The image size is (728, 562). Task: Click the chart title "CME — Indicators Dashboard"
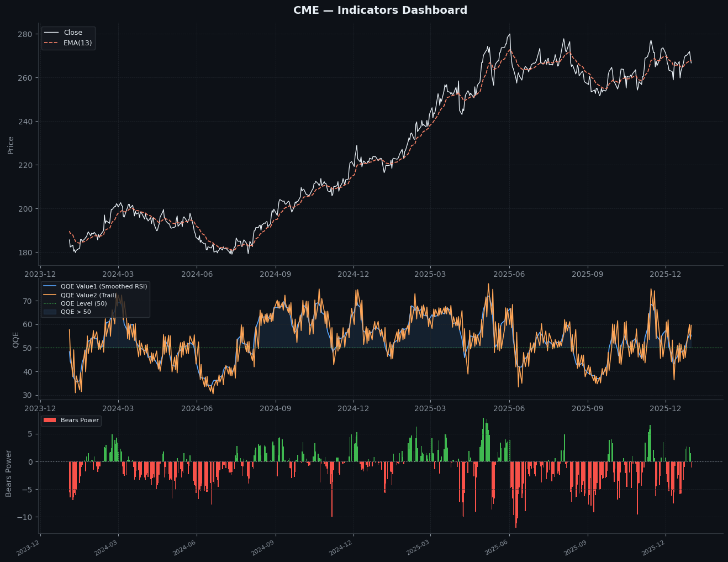coord(380,10)
